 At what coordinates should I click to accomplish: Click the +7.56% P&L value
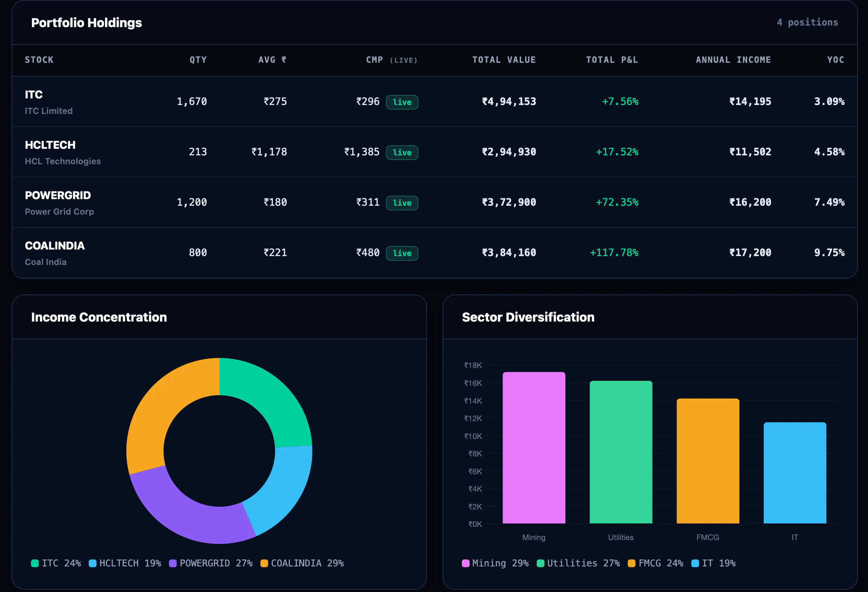point(620,102)
